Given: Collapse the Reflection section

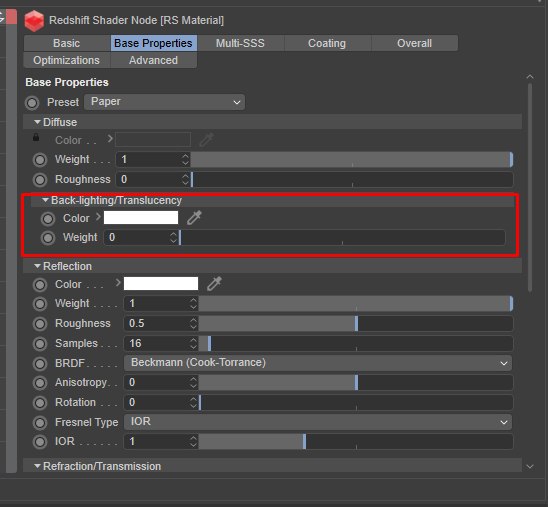Looking at the screenshot, I should 37,266.
